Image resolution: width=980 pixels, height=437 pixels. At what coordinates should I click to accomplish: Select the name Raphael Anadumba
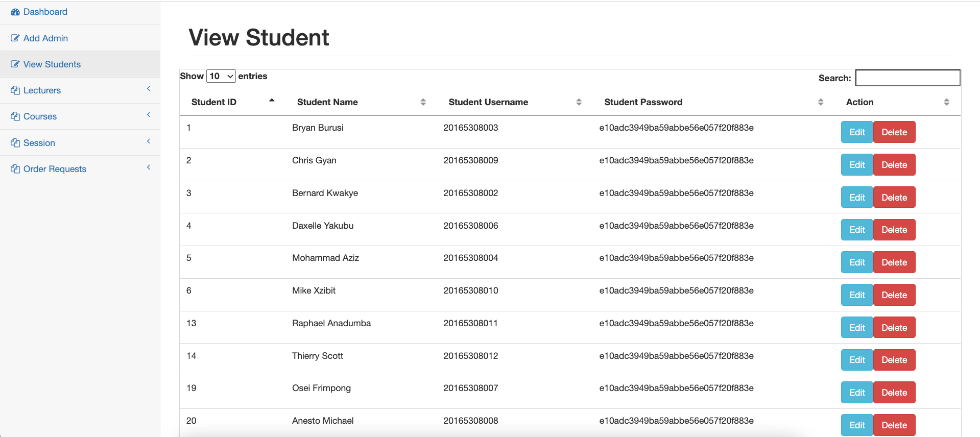click(x=331, y=323)
